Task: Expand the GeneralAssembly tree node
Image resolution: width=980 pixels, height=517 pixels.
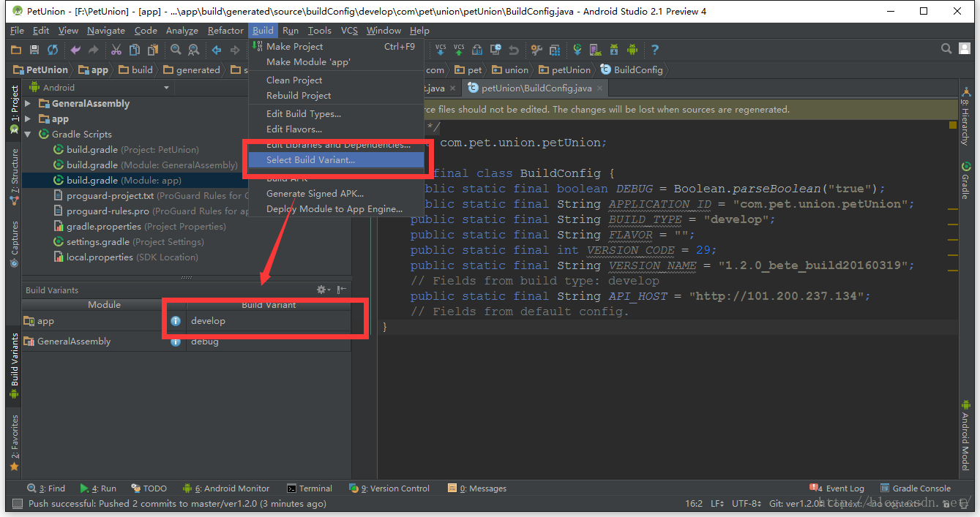Action: tap(29, 104)
